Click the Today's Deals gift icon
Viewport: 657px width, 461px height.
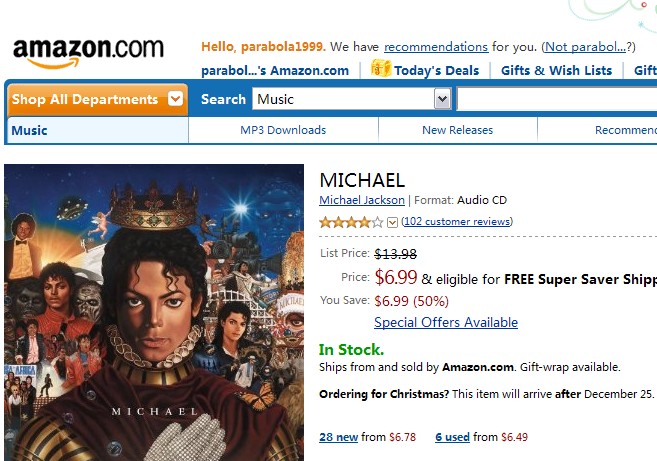pyautogui.click(x=380, y=69)
